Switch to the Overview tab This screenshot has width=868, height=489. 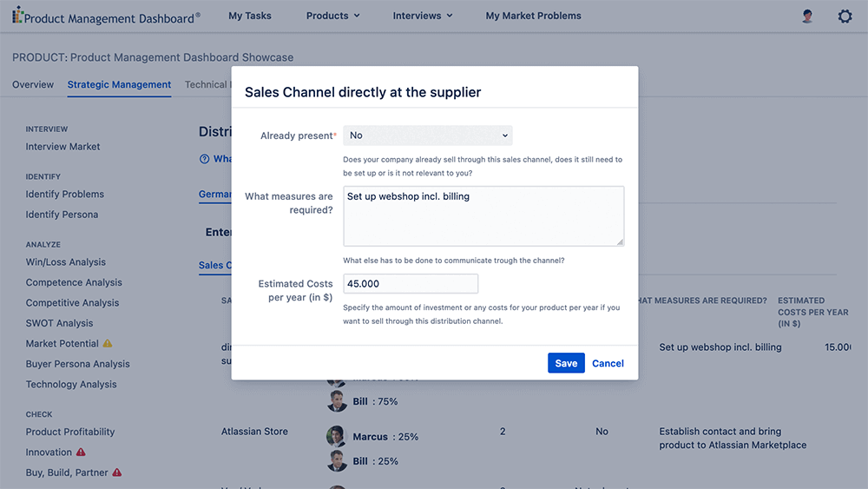point(33,84)
